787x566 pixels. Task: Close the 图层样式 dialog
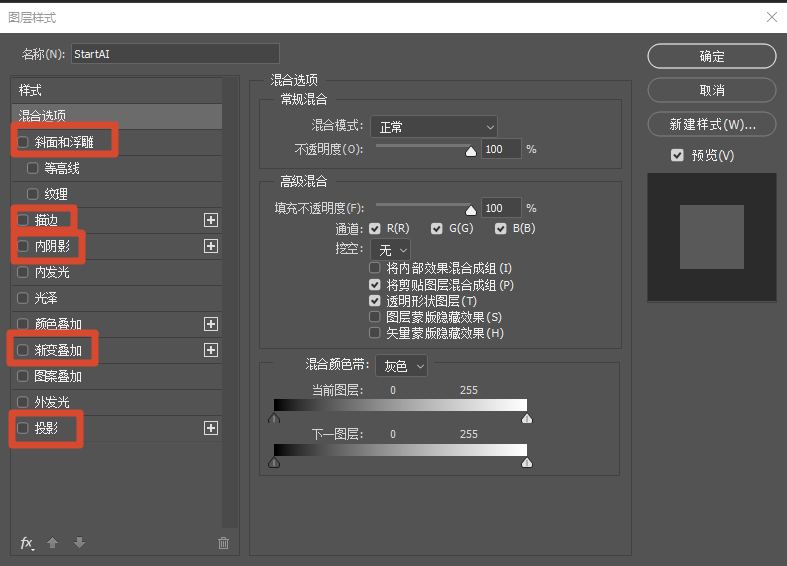pyautogui.click(x=772, y=17)
